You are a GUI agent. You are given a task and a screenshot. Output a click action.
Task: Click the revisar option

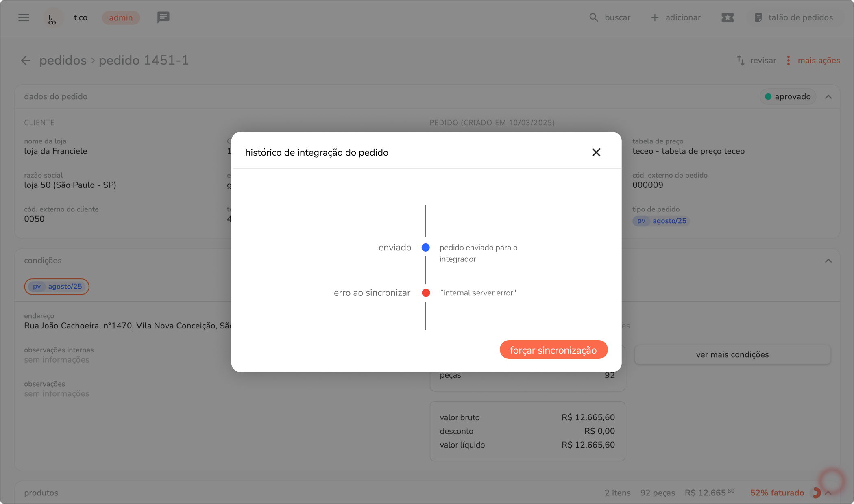pyautogui.click(x=756, y=61)
